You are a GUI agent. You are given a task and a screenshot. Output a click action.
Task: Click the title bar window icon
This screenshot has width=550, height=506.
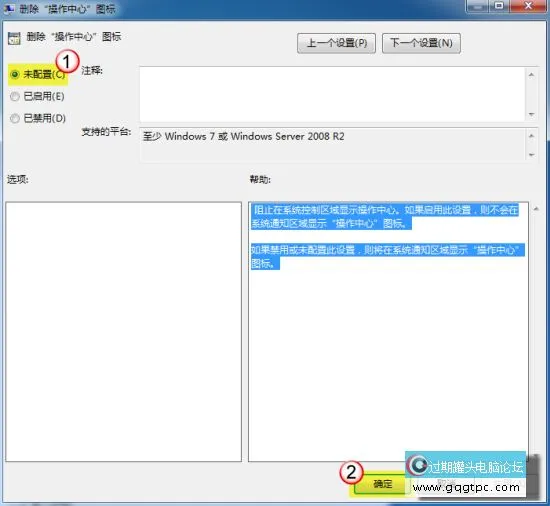point(8,9)
